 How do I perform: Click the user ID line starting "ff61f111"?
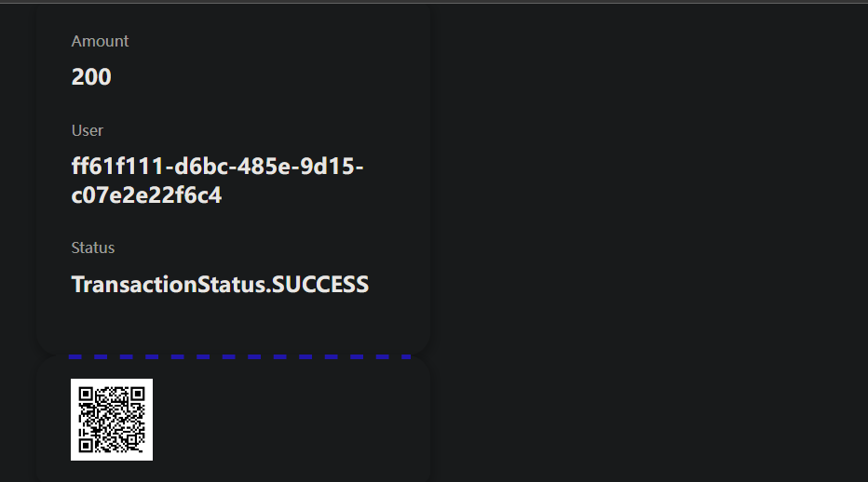[x=217, y=167]
